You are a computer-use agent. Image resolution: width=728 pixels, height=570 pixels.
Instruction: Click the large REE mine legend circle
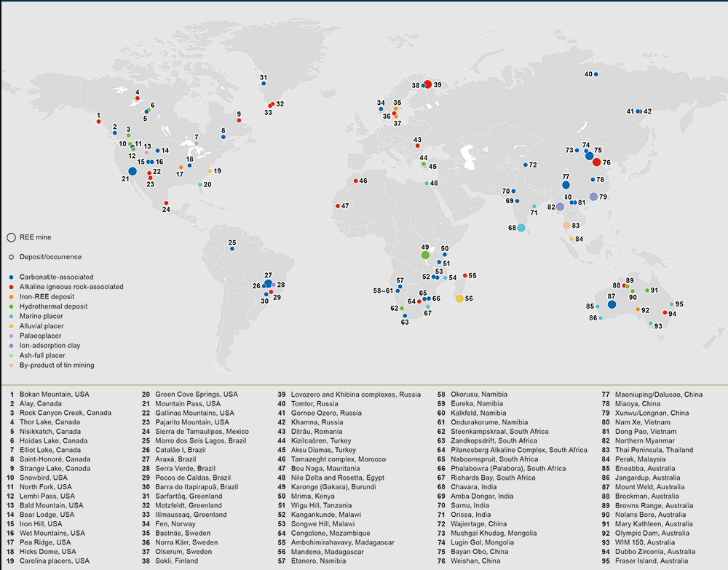pyautogui.click(x=11, y=237)
